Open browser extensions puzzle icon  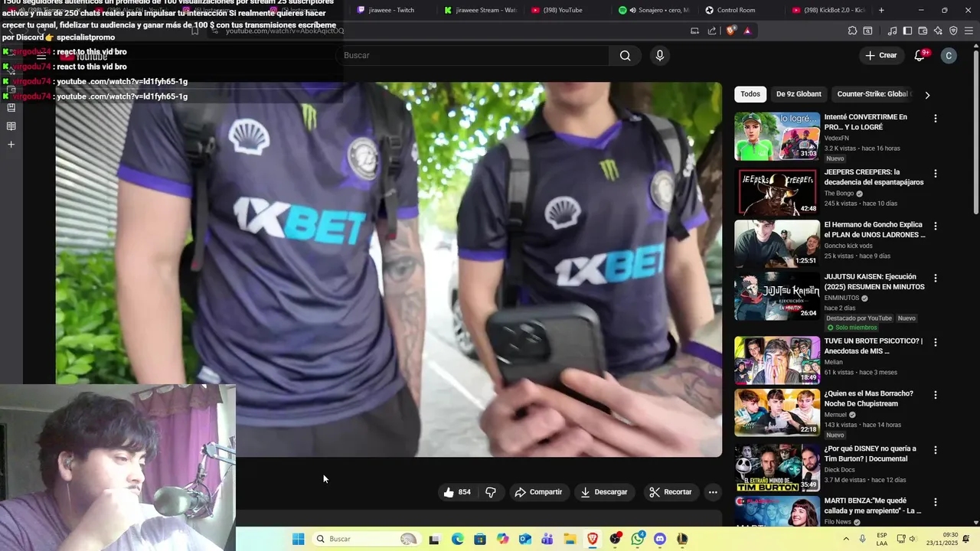pos(852,31)
